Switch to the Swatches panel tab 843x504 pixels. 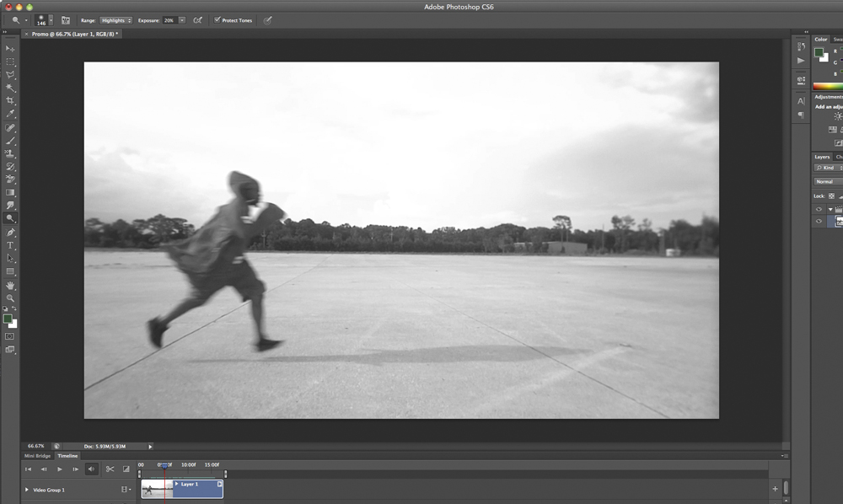tap(838, 40)
